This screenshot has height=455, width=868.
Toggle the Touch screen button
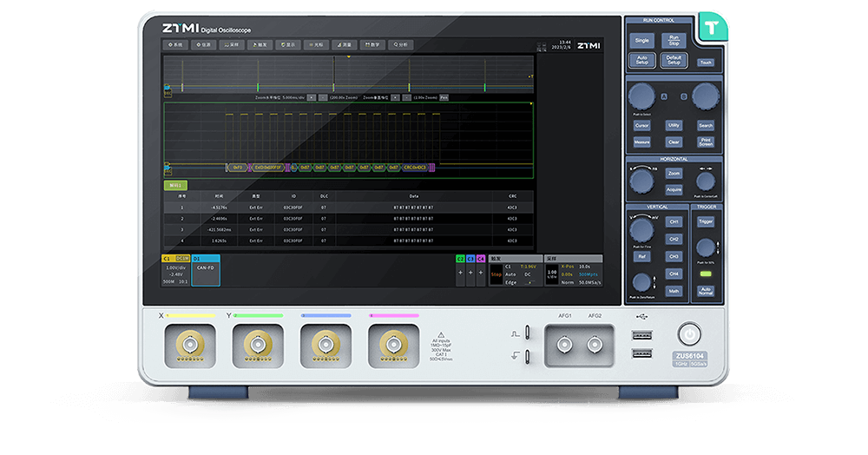(x=705, y=63)
